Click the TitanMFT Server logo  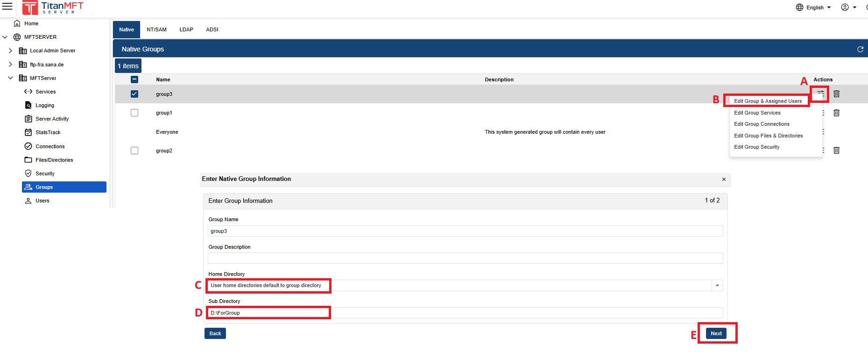coord(53,7)
